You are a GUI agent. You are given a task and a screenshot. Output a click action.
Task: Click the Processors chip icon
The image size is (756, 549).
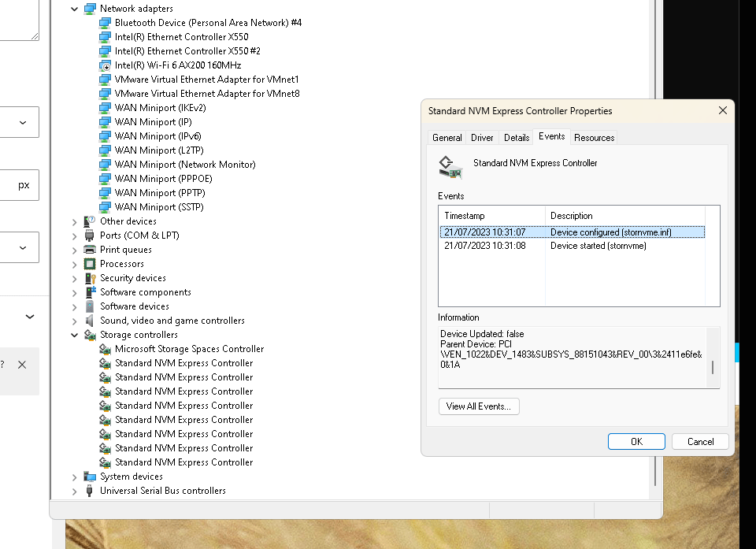(90, 264)
